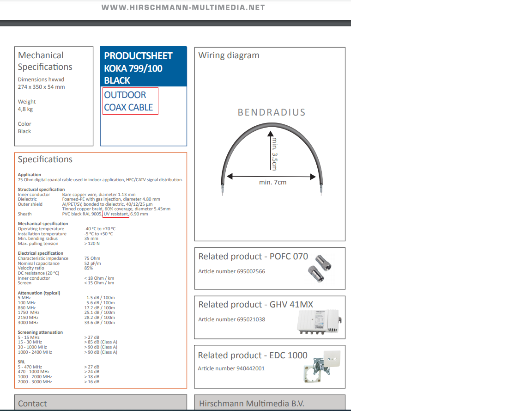532x411 pixels.
Task: Click the blue PRODUCTSHEET KOKA 799/100 header
Action: [143, 67]
